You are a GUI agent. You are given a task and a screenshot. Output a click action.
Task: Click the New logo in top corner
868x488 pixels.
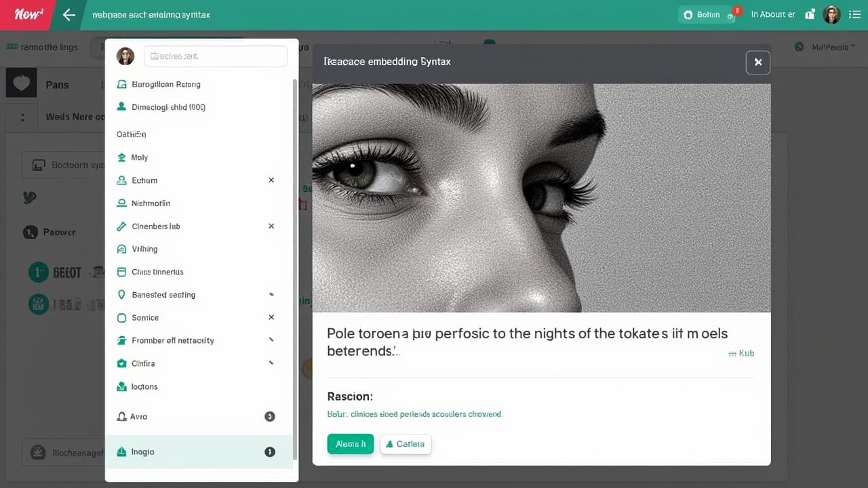click(x=28, y=14)
